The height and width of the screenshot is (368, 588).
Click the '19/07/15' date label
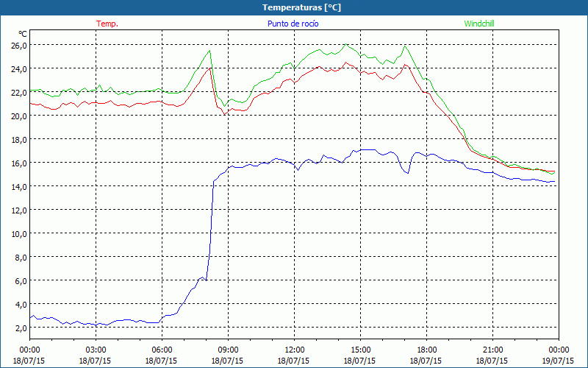[x=558, y=361]
